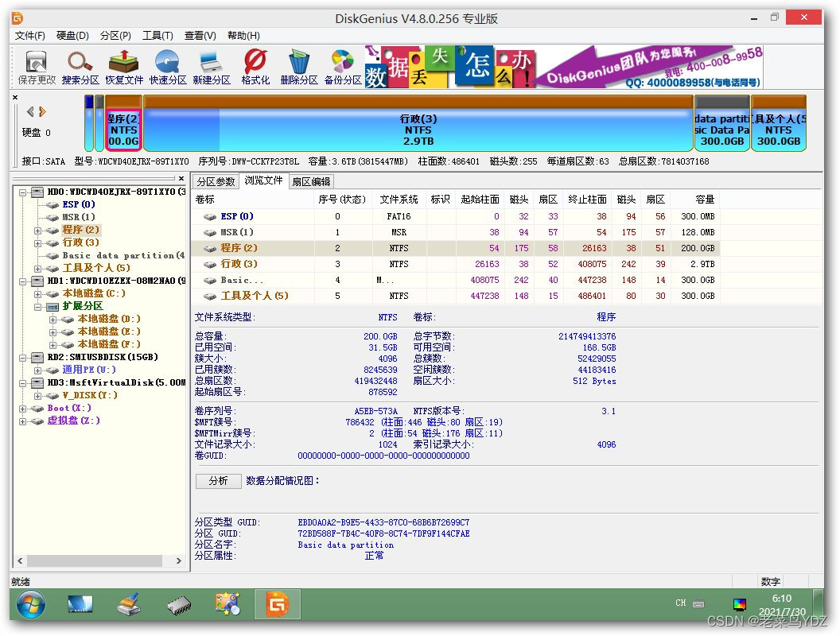The height and width of the screenshot is (636, 840).
Task: Open the 查看(V) menu
Action: coord(200,35)
